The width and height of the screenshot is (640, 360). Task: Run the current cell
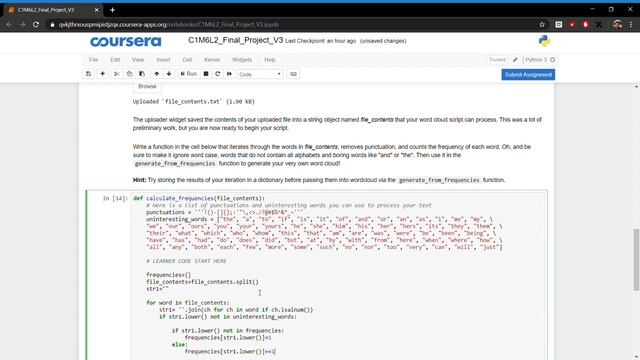(189, 74)
